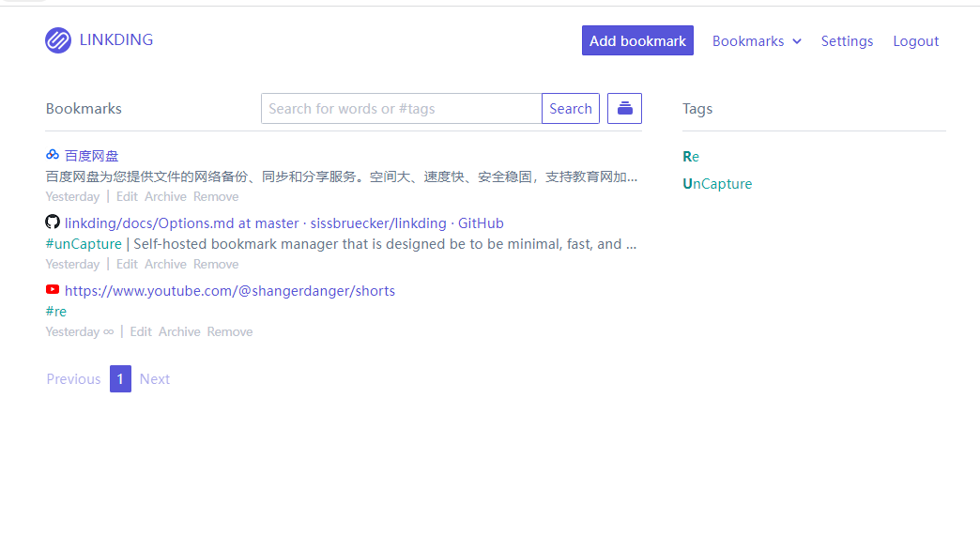
Task: Click the shared infinity symbol icon
Action: coord(109,331)
